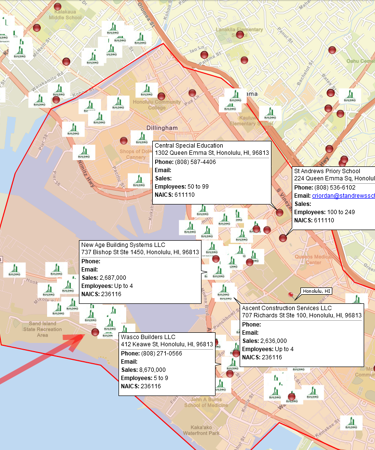Click the red marker on Lanakila Elementary
The height and width of the screenshot is (450, 375).
[x=240, y=35]
